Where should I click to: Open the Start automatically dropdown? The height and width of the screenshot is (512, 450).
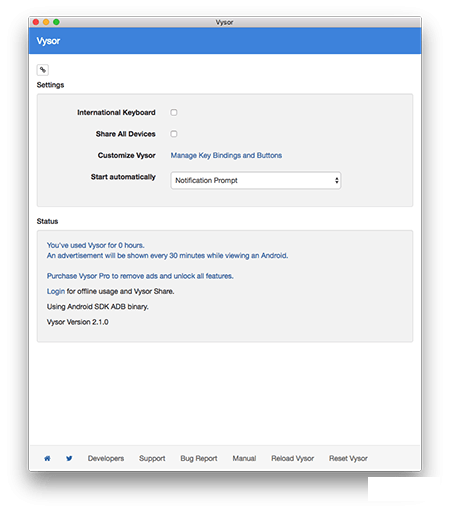[x=256, y=180]
